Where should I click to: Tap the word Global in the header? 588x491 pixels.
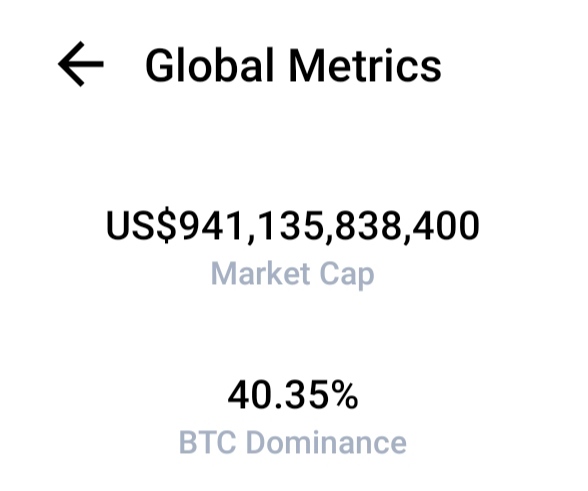point(209,65)
